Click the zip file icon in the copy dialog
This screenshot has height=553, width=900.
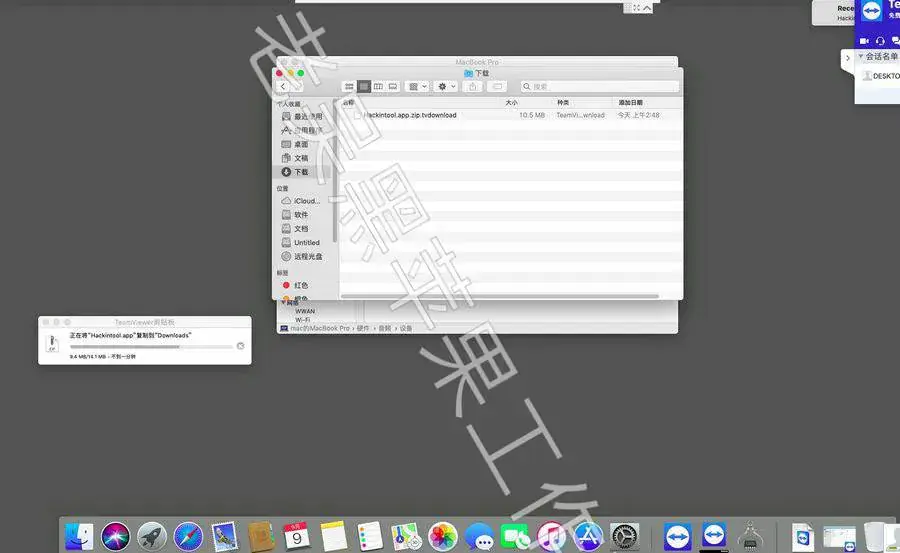click(52, 343)
